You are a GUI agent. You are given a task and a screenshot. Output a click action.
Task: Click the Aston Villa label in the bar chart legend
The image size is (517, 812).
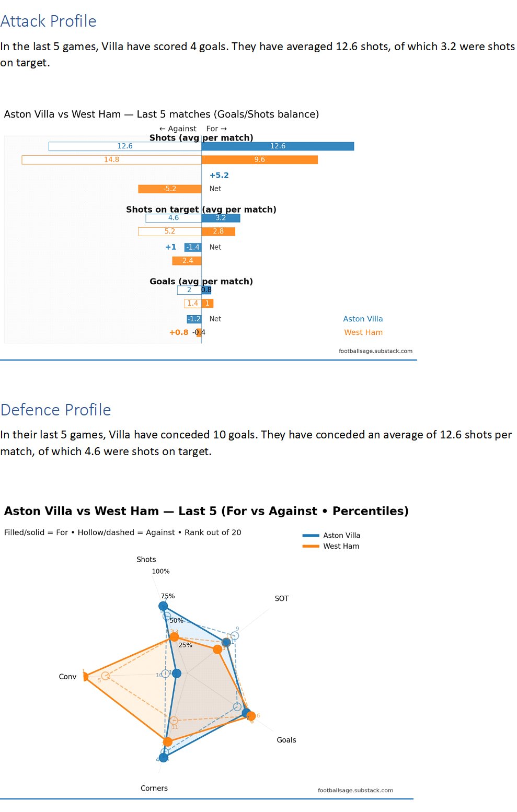(363, 319)
